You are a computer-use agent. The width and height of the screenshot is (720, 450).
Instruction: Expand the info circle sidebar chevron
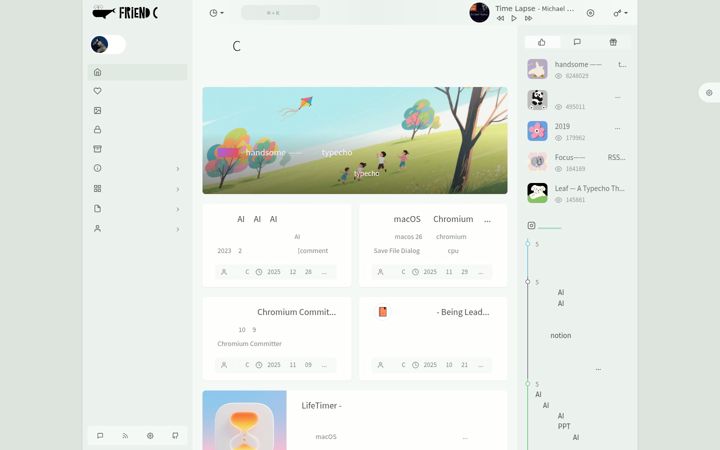pyautogui.click(x=178, y=169)
